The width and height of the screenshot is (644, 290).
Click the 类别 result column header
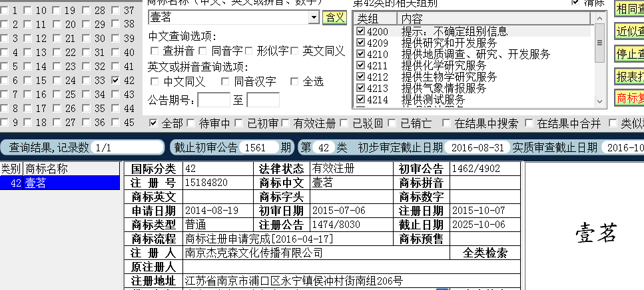pyautogui.click(x=11, y=169)
